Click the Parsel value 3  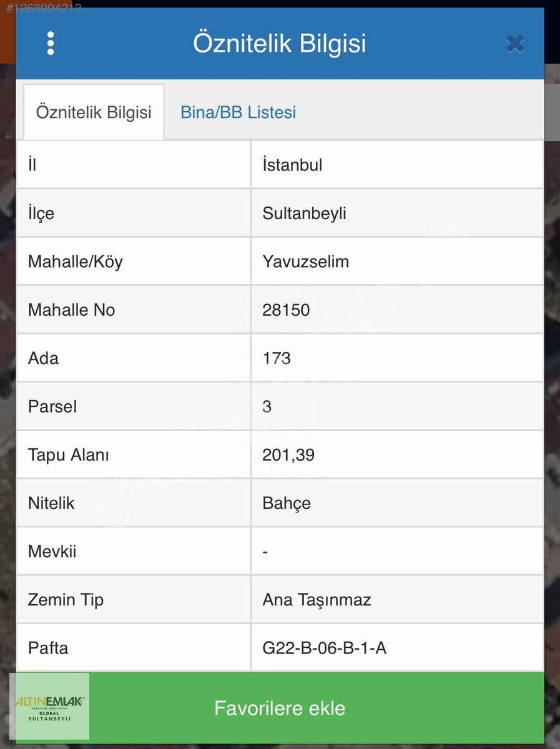[x=267, y=406]
